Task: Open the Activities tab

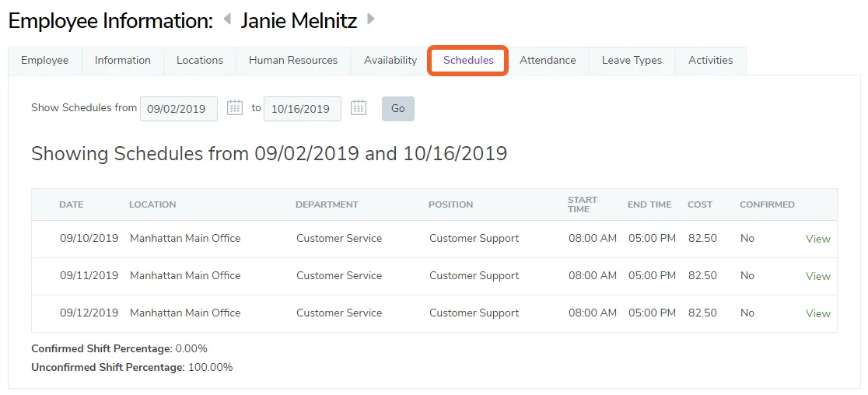Action: tap(711, 61)
